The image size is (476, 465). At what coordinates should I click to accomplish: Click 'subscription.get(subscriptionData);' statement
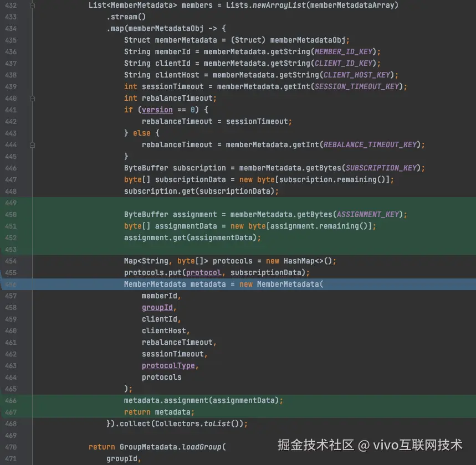[201, 192]
